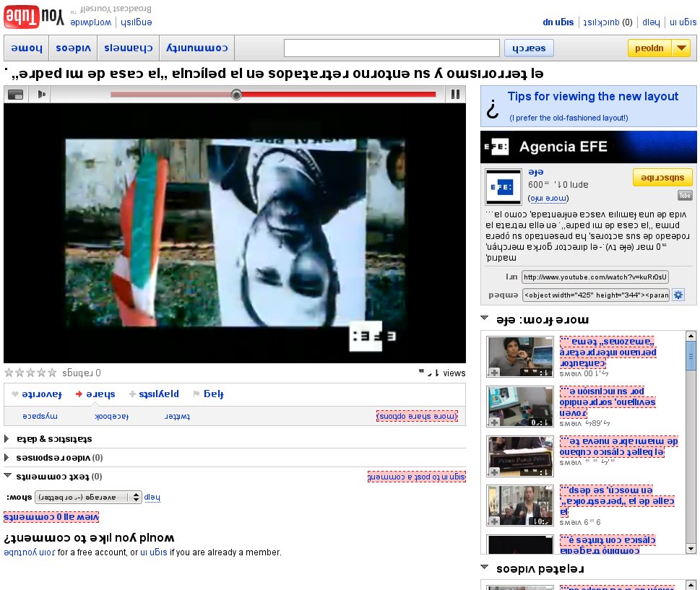Open the upload dropdown arrow
This screenshot has width=700, height=590.
click(682, 48)
